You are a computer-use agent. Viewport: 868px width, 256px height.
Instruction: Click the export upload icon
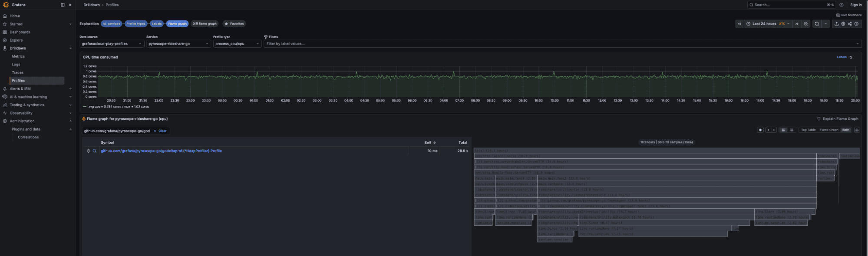coord(836,24)
